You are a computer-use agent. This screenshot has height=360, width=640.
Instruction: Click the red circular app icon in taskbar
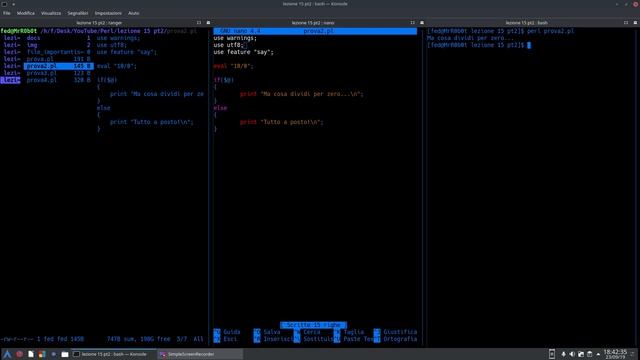pyautogui.click(x=19, y=354)
